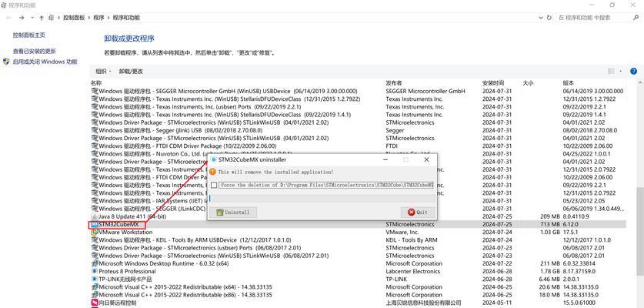Select the 向日葵远程控制 program icon
This screenshot has height=308, width=644.
pyautogui.click(x=95, y=303)
